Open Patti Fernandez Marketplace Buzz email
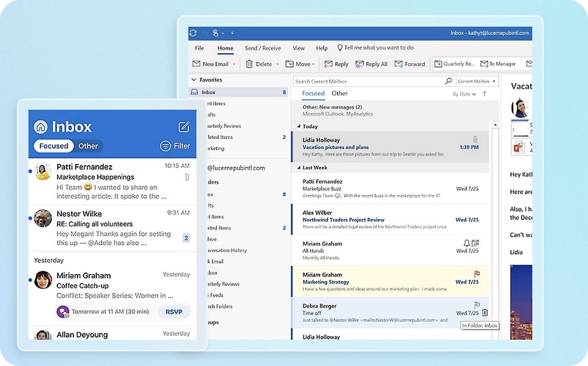The image size is (588, 366). pyautogui.click(x=390, y=188)
